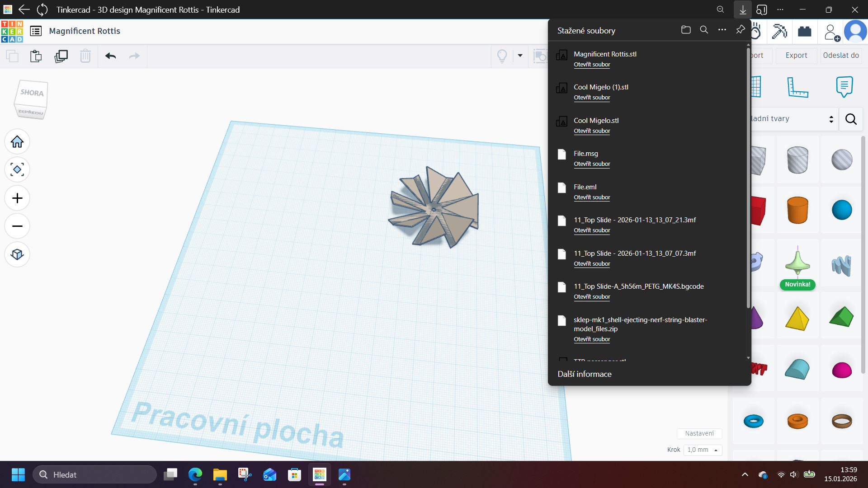Click the Paste tool in the toolbar
The image size is (868, 488).
click(x=36, y=56)
